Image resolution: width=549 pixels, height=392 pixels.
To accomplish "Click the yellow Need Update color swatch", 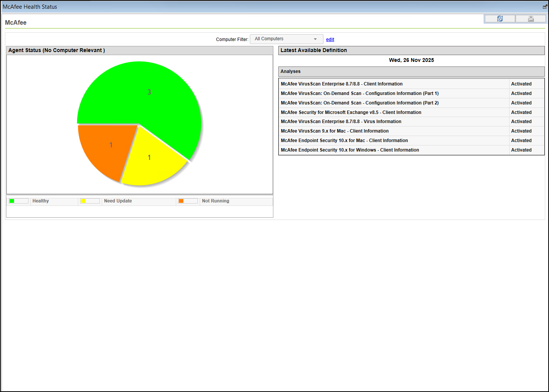I will point(82,201).
